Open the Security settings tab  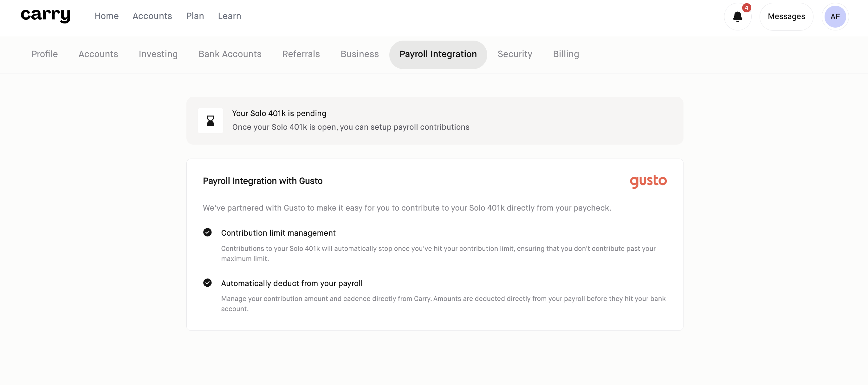click(x=515, y=54)
